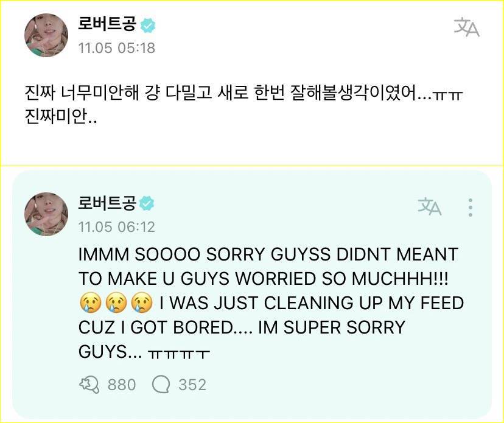Viewport: 504px width, 423px height.
Task: Click the cheer reaction icon beside 880
Action: pos(89,385)
